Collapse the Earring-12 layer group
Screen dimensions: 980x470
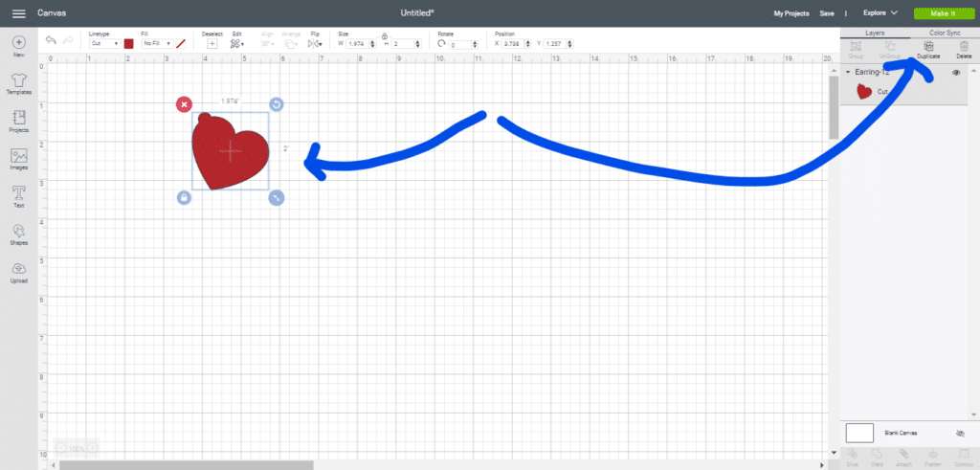tap(848, 73)
